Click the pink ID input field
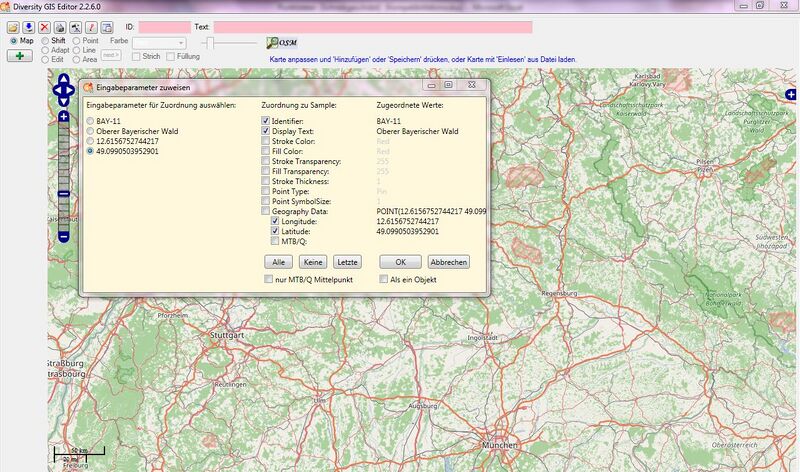Image resolution: width=800 pixels, height=472 pixels. point(164,27)
